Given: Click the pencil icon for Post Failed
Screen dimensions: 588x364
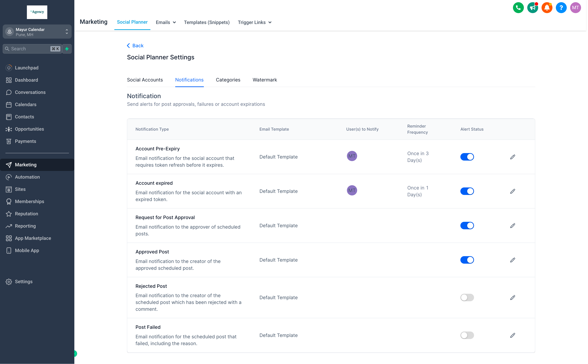Looking at the screenshot, I should 513,335.
